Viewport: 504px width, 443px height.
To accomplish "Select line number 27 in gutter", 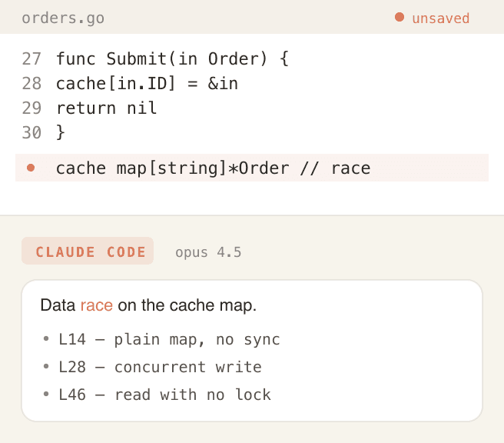I will point(31,59).
